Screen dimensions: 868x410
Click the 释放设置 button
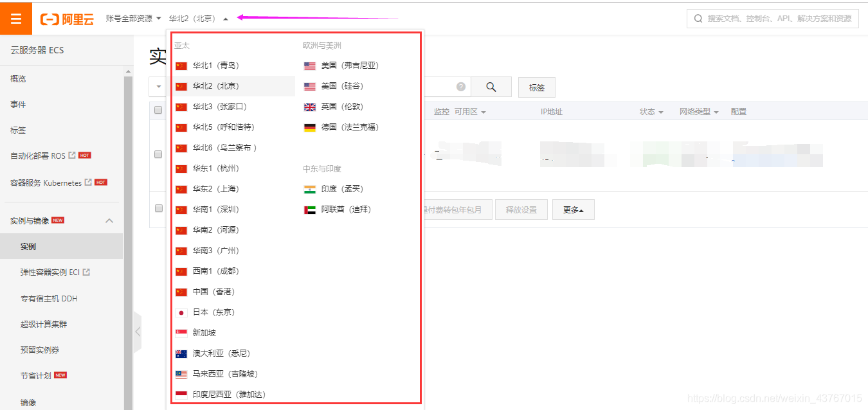pos(521,209)
